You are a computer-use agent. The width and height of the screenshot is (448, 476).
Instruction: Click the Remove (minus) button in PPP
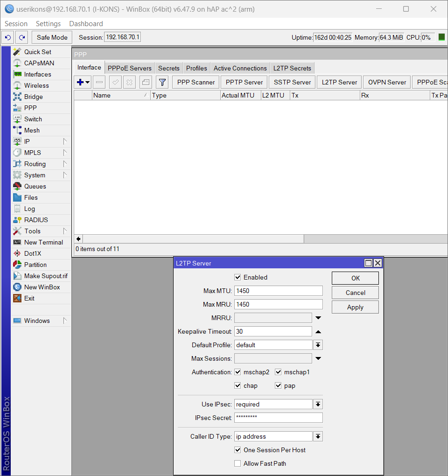click(99, 82)
